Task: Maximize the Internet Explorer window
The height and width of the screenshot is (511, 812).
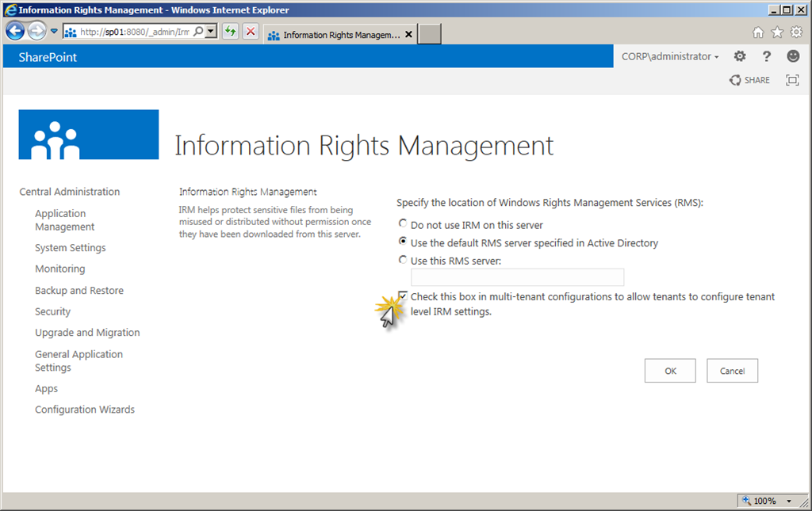Action: (x=787, y=10)
